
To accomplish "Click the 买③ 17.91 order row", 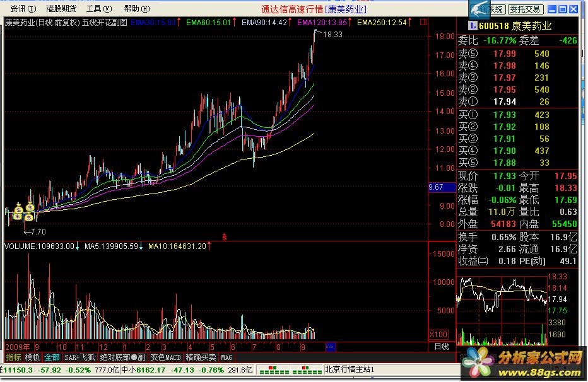I will click(x=517, y=139).
